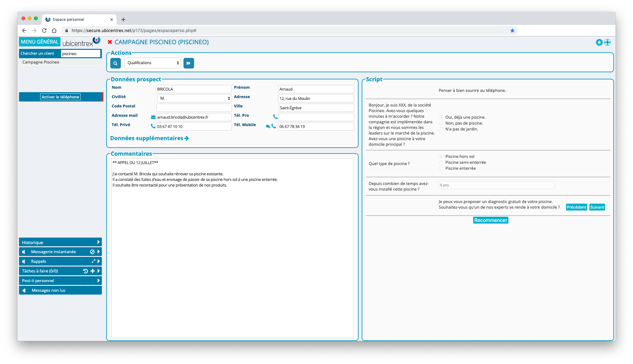Image resolution: width=633 pixels, height=364 pixels.
Task: Click the history clock icon in Tâches à faire
Action: click(85, 271)
